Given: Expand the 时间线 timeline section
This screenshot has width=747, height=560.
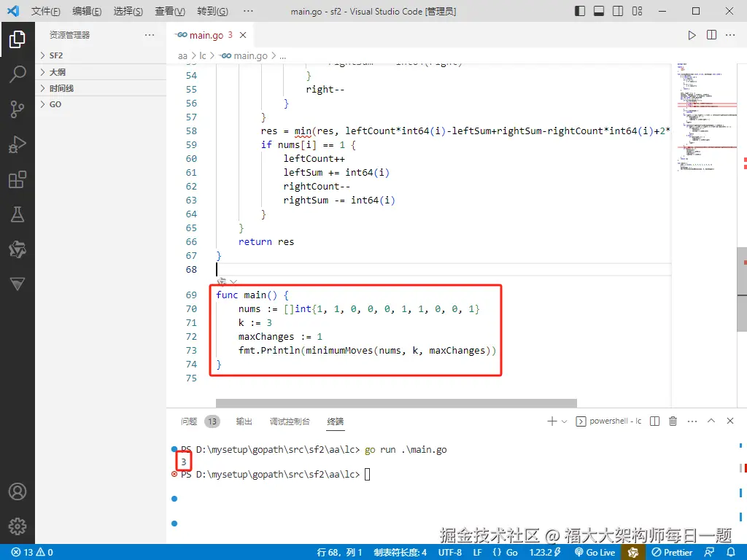Looking at the screenshot, I should tap(101, 88).
